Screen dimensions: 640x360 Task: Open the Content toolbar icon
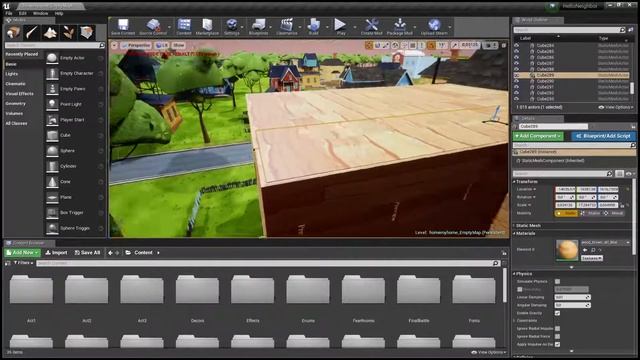184,26
